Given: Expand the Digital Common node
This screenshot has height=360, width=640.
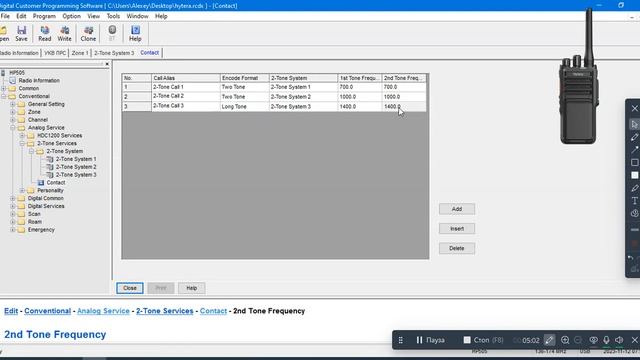Looking at the screenshot, I should [13, 198].
